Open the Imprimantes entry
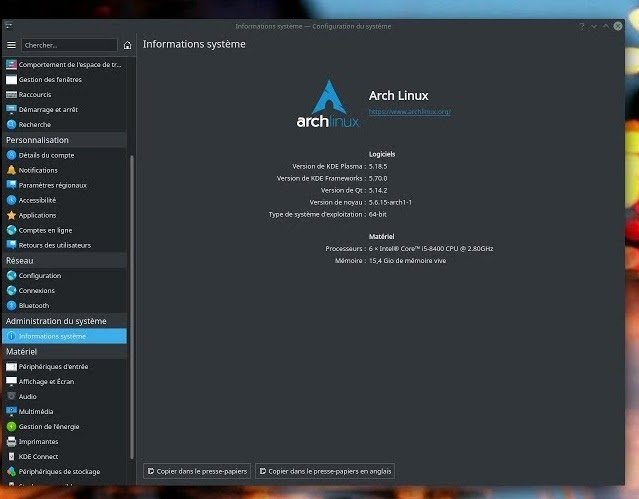Image resolution: width=639 pixels, height=499 pixels. (64, 442)
